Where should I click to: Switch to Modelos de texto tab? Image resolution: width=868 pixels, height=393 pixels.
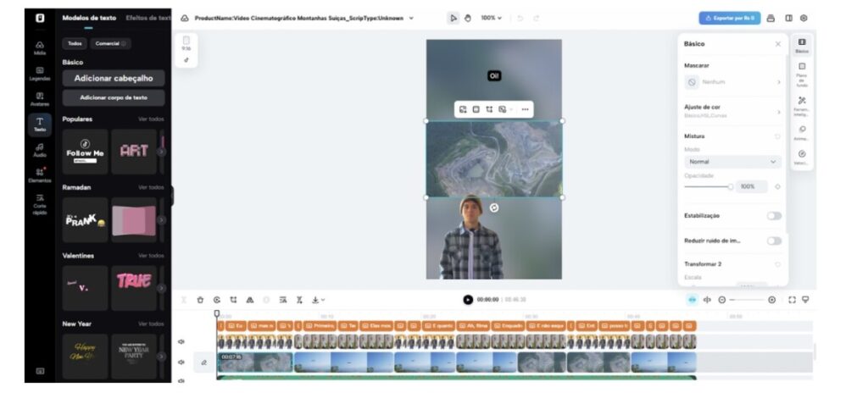point(89,18)
